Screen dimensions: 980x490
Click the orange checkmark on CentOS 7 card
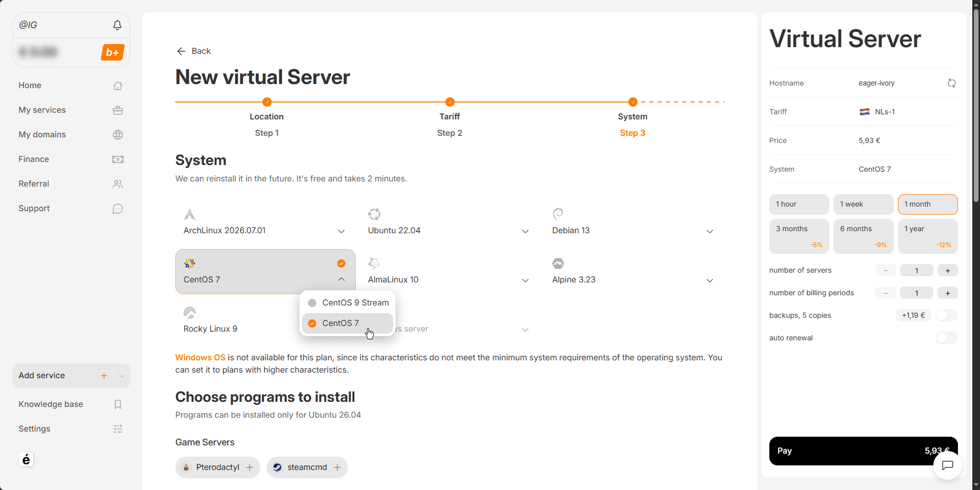point(341,263)
